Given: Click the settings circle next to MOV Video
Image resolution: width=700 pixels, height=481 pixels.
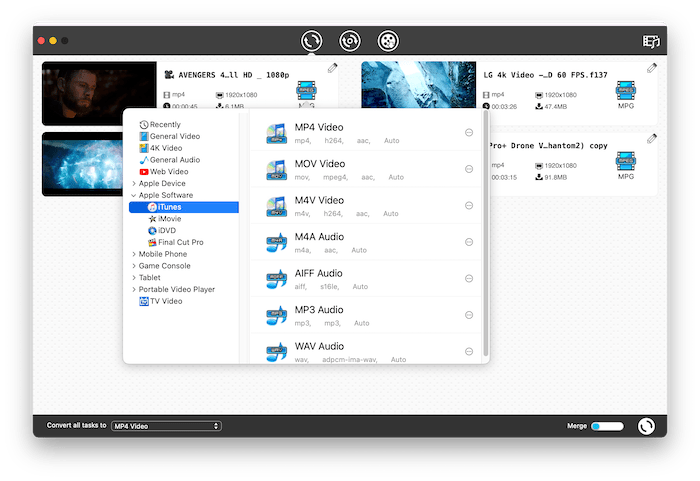Looking at the screenshot, I should (x=469, y=169).
